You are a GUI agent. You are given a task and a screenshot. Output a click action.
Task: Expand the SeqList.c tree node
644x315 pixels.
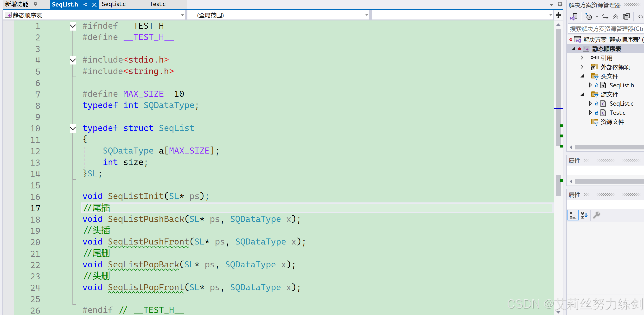click(x=590, y=103)
